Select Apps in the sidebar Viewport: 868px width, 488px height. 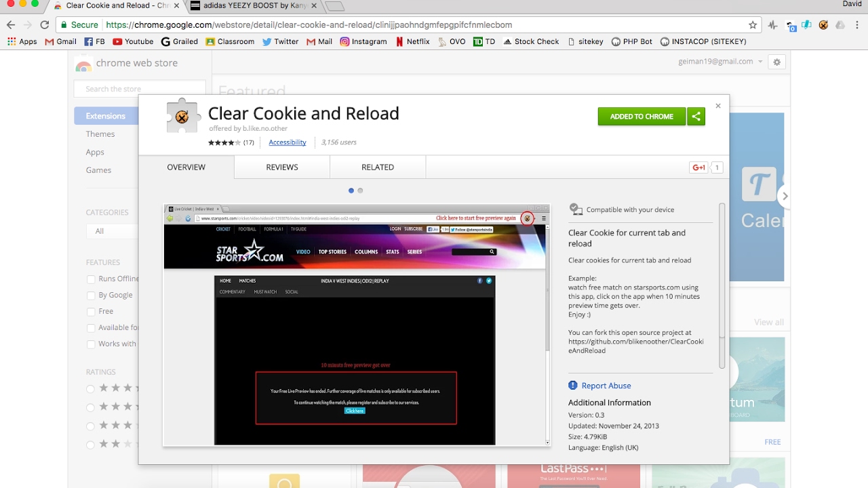coord(95,152)
